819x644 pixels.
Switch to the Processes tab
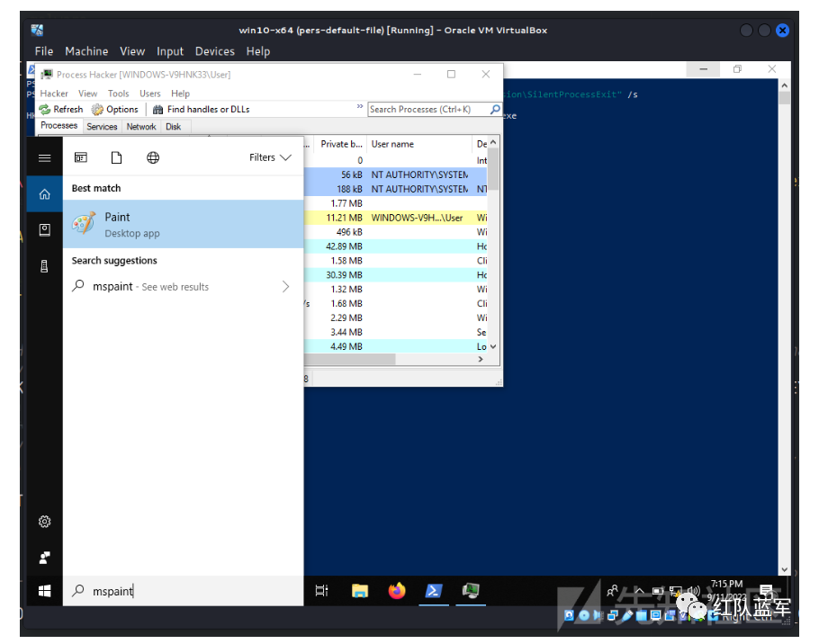59,126
